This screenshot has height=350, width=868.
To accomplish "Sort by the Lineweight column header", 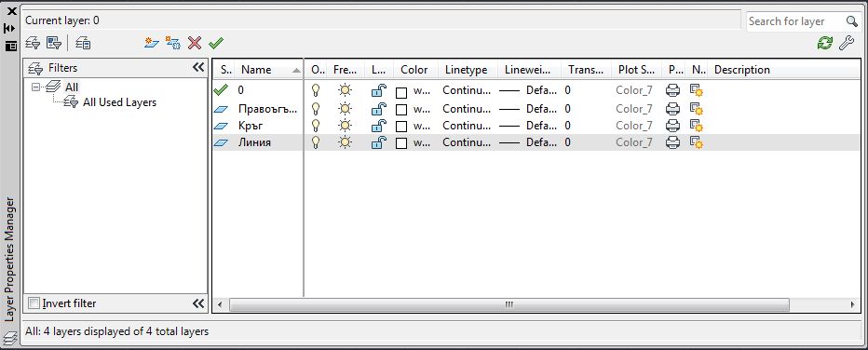I will (529, 70).
